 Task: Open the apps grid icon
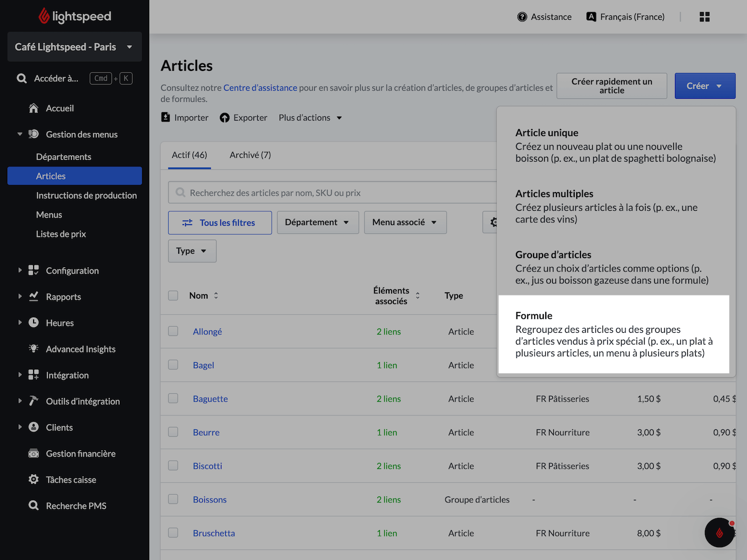click(704, 17)
